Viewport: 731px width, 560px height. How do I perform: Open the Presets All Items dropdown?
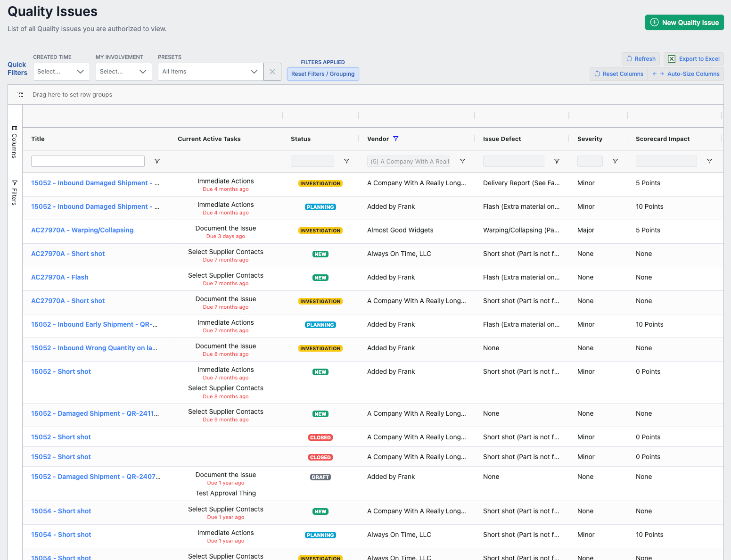click(x=211, y=72)
